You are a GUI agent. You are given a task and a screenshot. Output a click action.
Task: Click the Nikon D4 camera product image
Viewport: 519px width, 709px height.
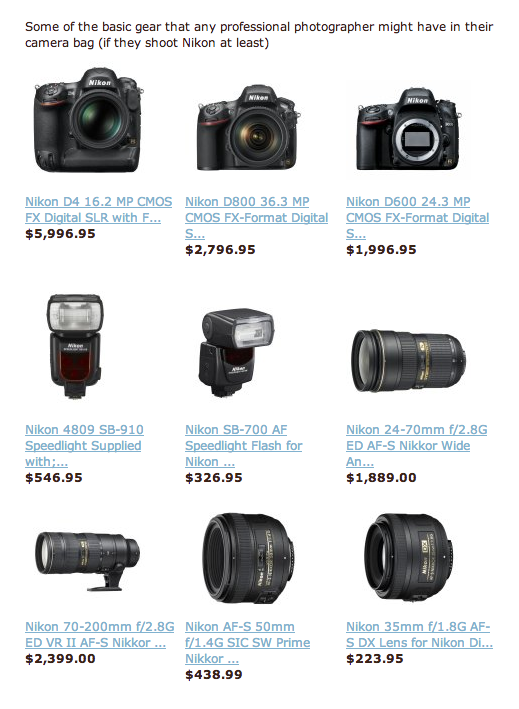tap(89, 120)
